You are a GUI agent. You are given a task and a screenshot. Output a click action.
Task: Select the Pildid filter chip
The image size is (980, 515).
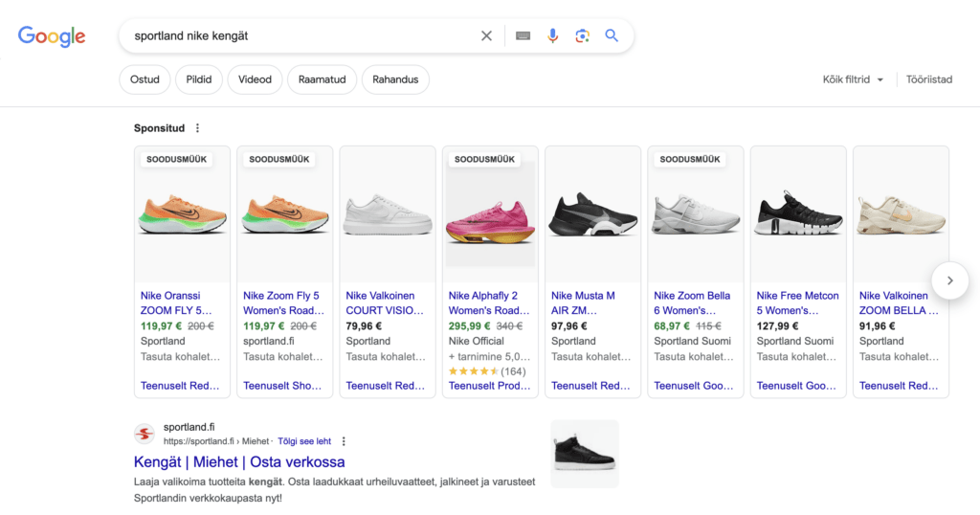[199, 79]
